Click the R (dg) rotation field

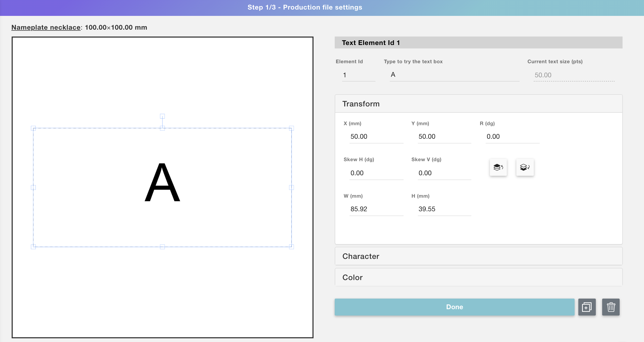coord(512,137)
